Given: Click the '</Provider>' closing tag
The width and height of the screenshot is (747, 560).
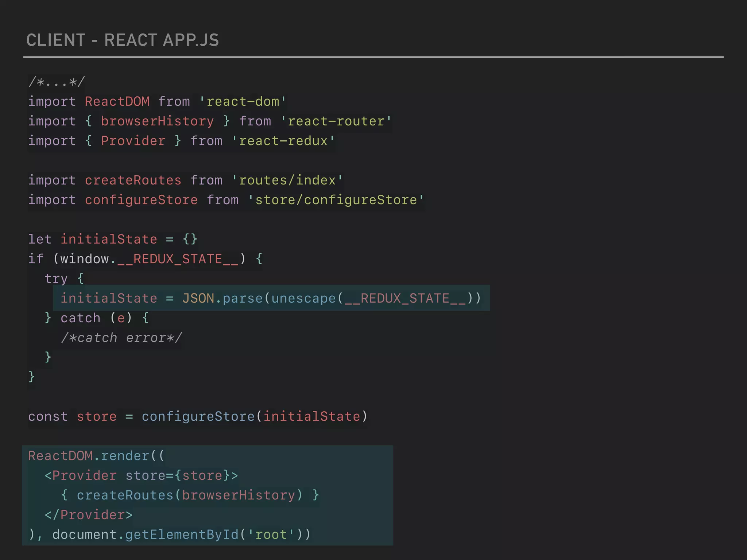Looking at the screenshot, I should (x=89, y=515).
